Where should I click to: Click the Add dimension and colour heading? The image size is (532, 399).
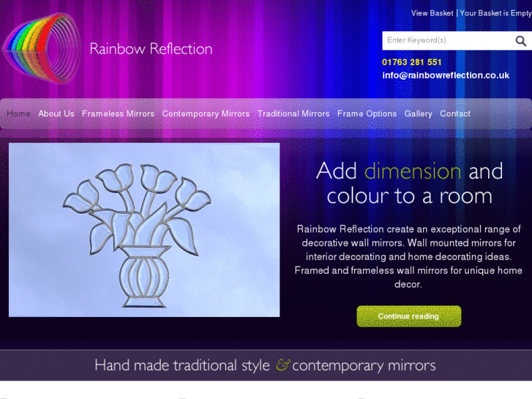[409, 183]
